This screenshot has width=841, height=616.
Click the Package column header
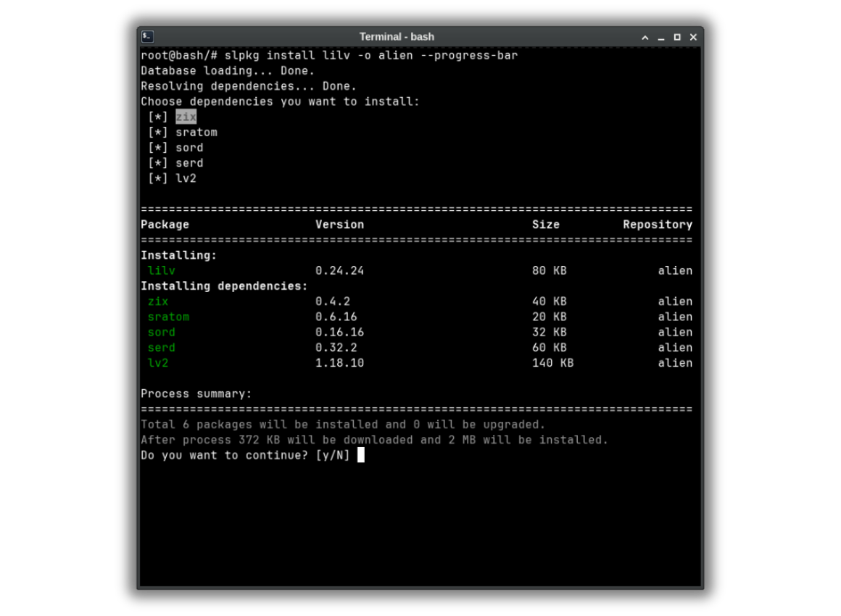click(x=165, y=225)
